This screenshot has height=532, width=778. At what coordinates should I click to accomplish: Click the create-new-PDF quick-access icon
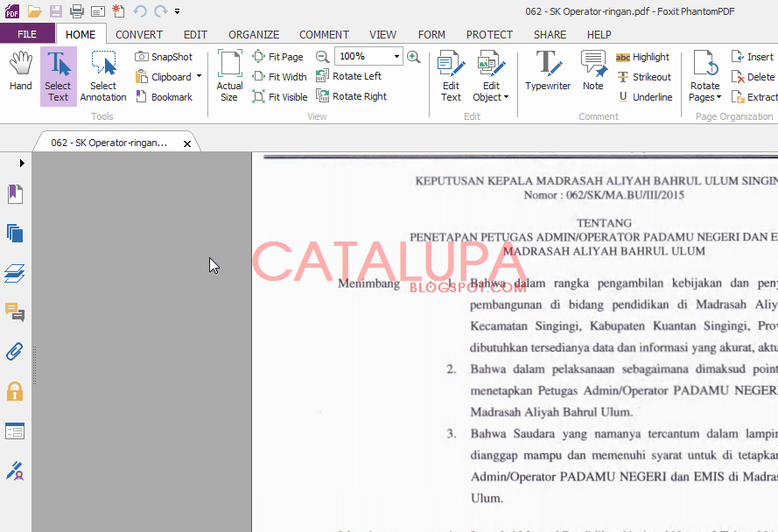[118, 10]
